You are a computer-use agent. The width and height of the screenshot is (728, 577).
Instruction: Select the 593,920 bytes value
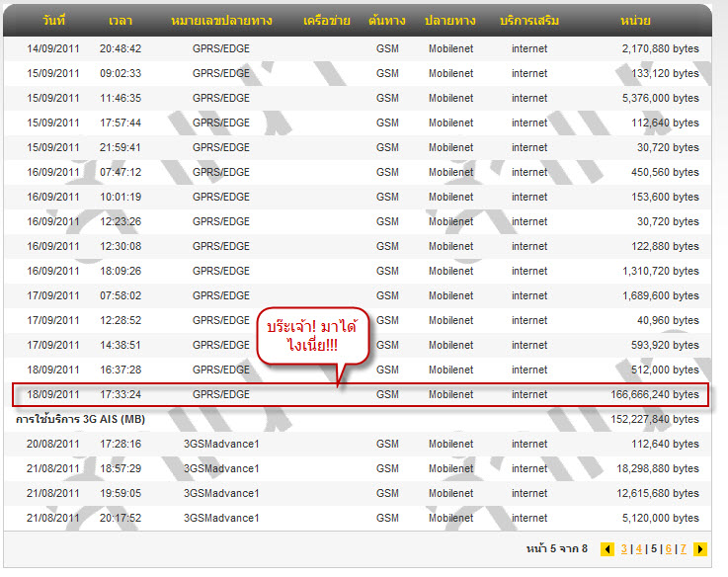coord(665,345)
